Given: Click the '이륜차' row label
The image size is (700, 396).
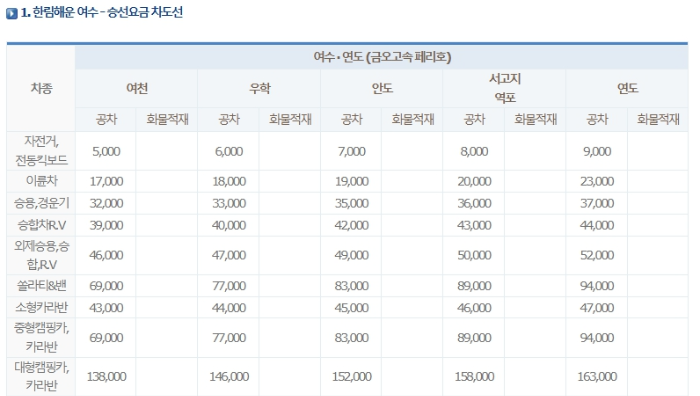Looking at the screenshot, I should click(x=41, y=181).
